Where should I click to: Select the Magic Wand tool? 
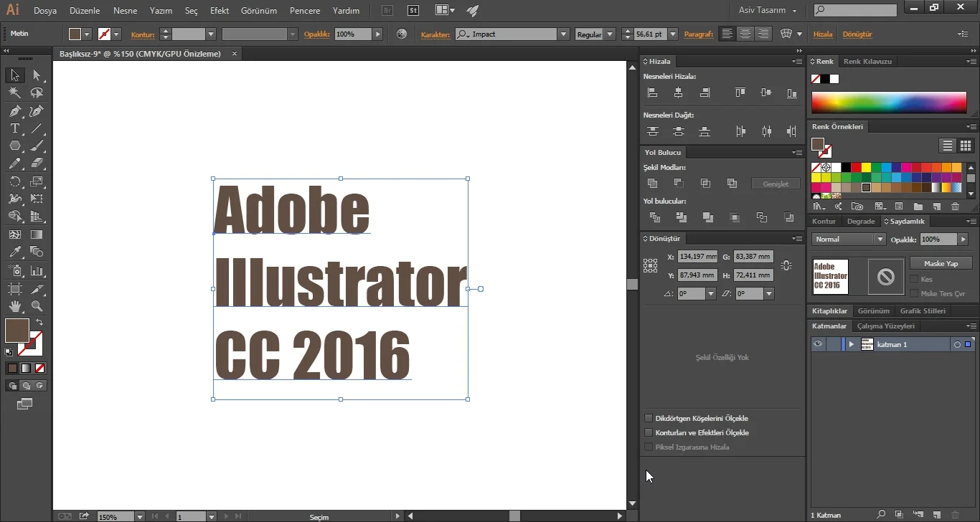tap(15, 93)
